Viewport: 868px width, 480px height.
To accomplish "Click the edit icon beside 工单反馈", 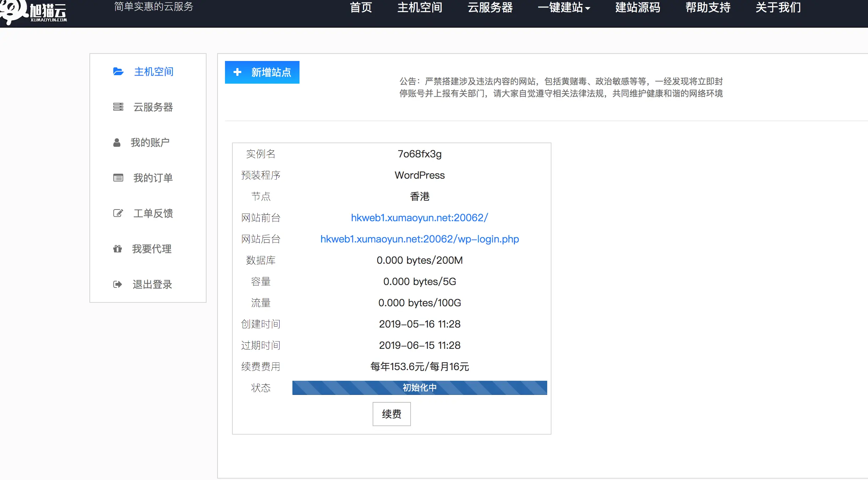I will tap(118, 213).
